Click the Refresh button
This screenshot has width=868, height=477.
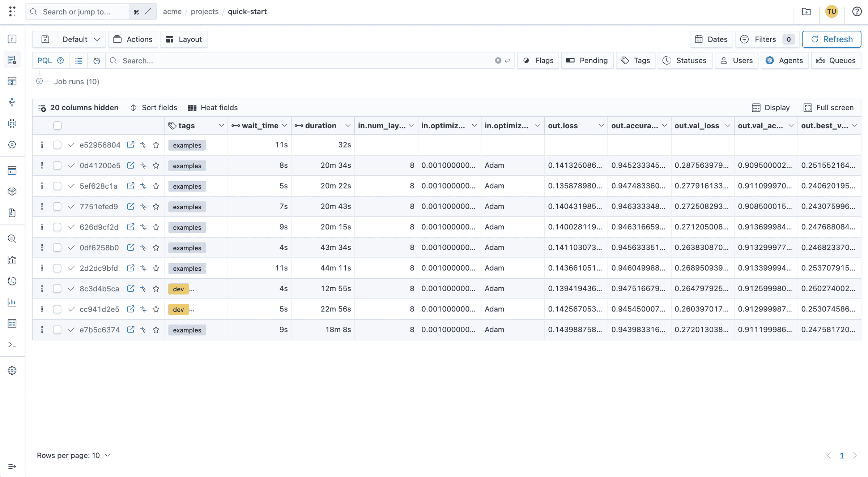coord(831,39)
